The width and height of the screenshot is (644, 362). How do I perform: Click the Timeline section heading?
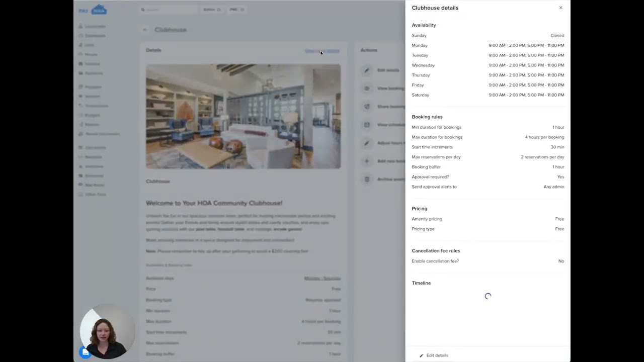click(421, 283)
